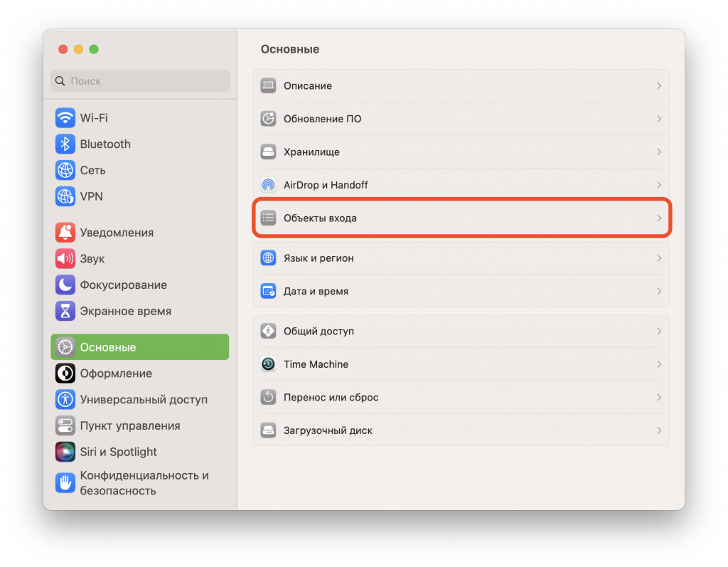Click the red Уведомления bell icon
728x567 pixels.
point(65,233)
